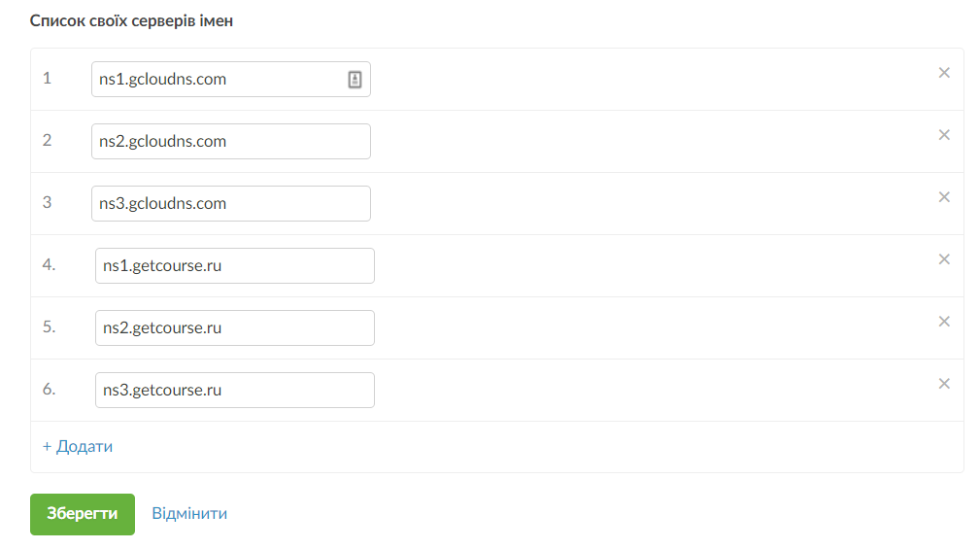Focus the ns3.getcourse.ru input
Image resolution: width=980 pixels, height=549 pixels.
pyautogui.click(x=234, y=390)
